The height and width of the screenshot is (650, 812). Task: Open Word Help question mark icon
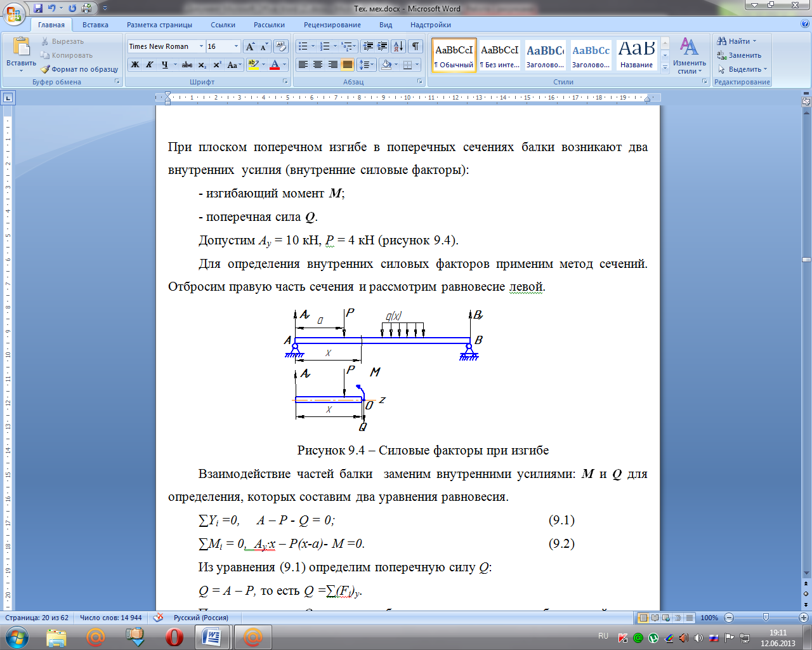(x=805, y=24)
